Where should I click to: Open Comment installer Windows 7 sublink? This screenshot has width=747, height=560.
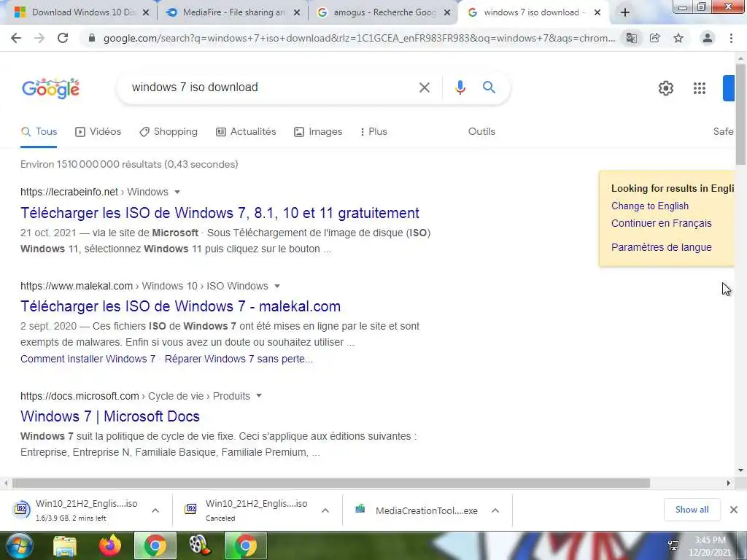coord(88,359)
